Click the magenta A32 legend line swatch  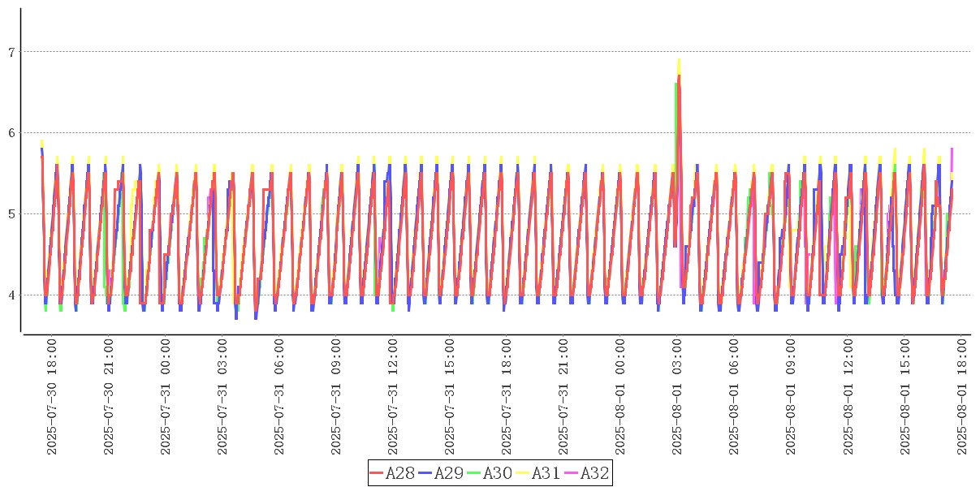pos(571,473)
